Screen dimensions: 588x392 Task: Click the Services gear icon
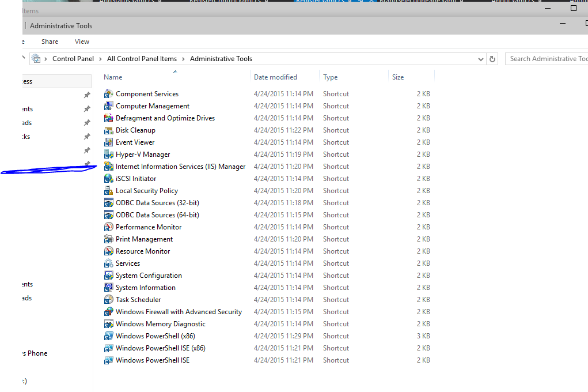point(108,263)
